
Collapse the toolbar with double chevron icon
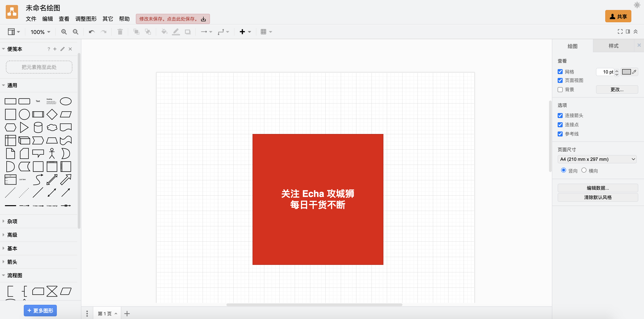point(636,31)
